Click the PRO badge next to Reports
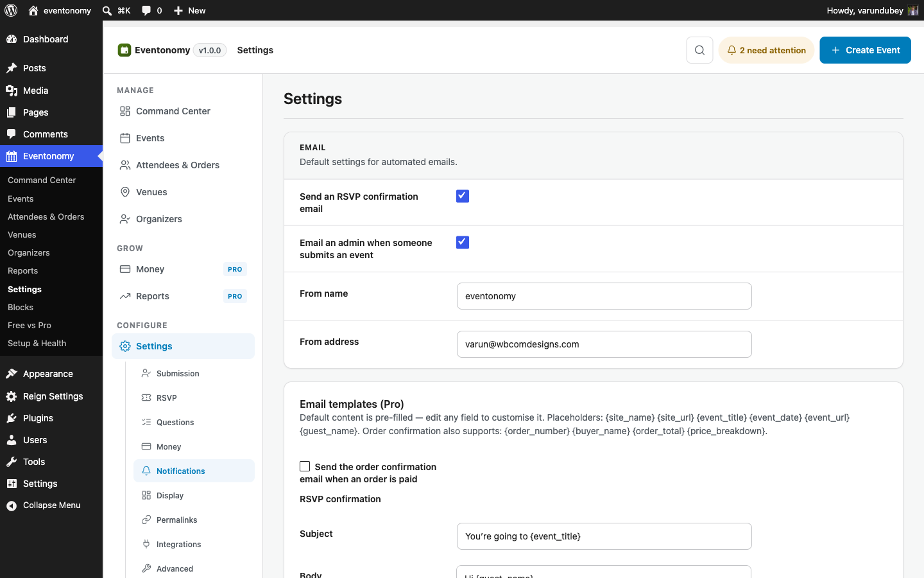Screen dimensions: 924x578 [x=235, y=296]
